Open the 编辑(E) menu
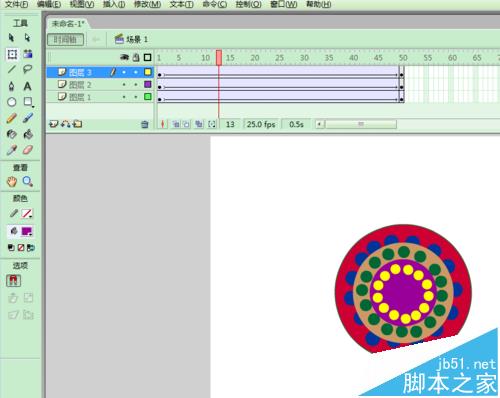This screenshot has width=500, height=398. coord(49,4)
